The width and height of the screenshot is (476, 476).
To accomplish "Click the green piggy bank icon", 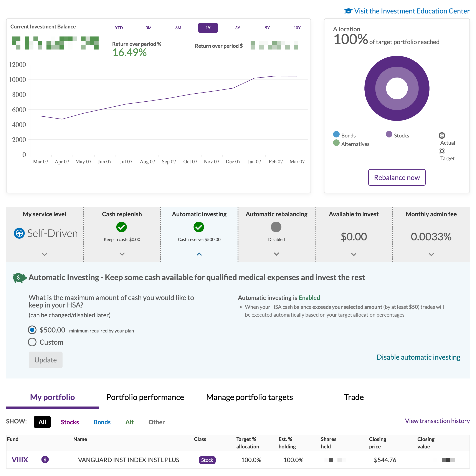I will [x=20, y=278].
